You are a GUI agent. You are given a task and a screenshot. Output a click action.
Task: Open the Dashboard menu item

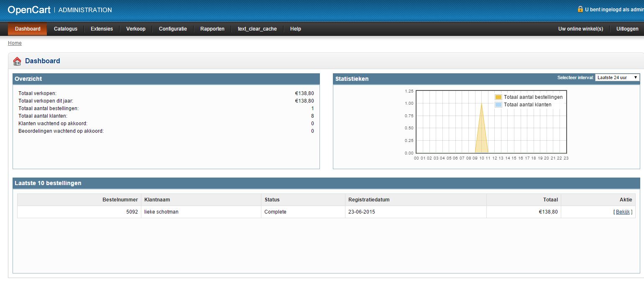click(x=28, y=29)
